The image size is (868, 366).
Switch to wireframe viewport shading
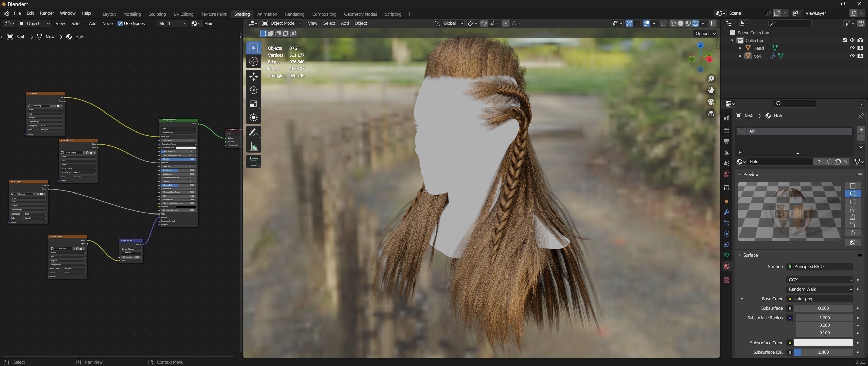673,23
